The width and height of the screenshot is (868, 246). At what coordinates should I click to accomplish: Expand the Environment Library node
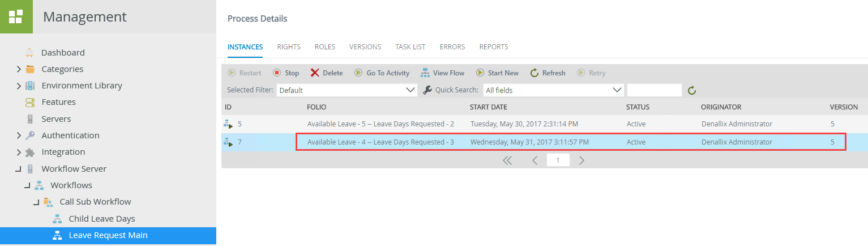click(19, 86)
